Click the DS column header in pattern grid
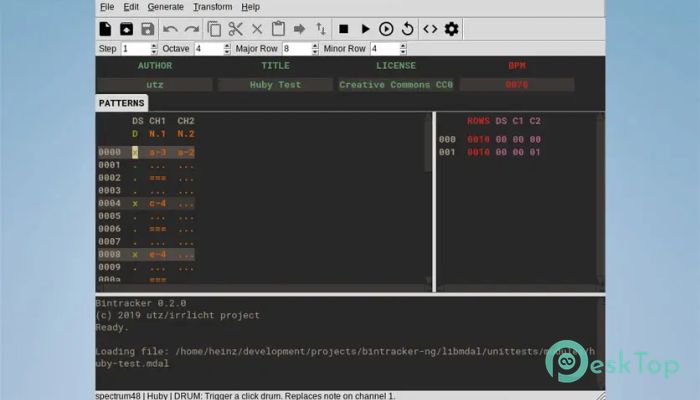Viewport: 700px width, 400px height. coord(138,121)
